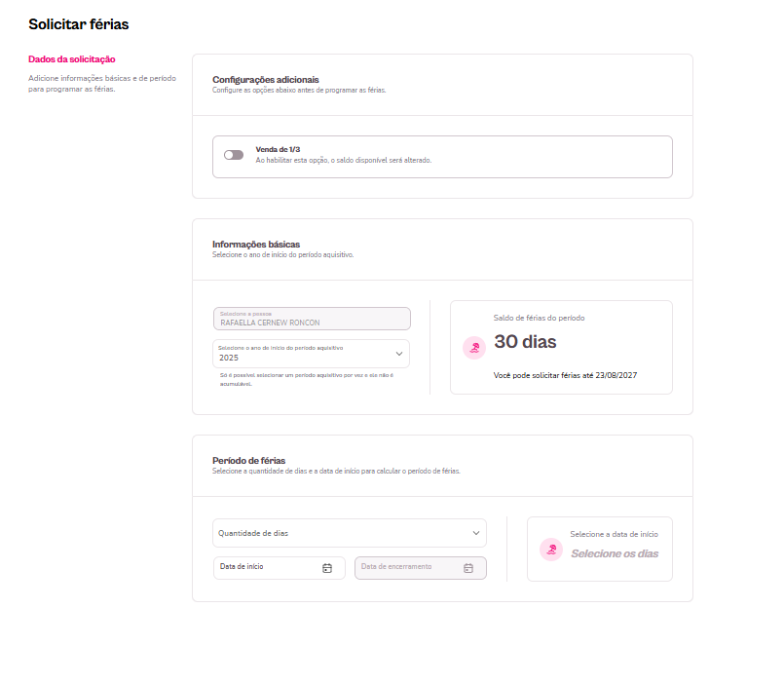The height and width of the screenshot is (684, 784).
Task: Click the Saldo de férias do período card
Action: point(561,347)
